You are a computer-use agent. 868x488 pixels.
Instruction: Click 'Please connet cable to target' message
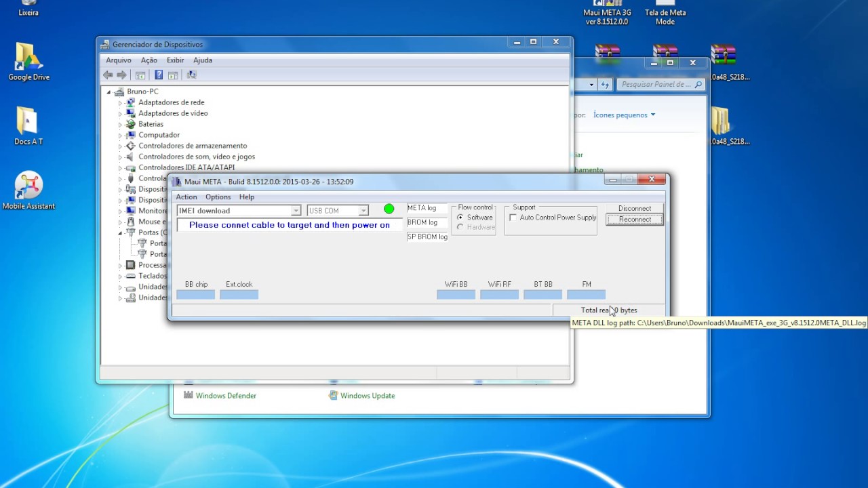[x=290, y=225]
